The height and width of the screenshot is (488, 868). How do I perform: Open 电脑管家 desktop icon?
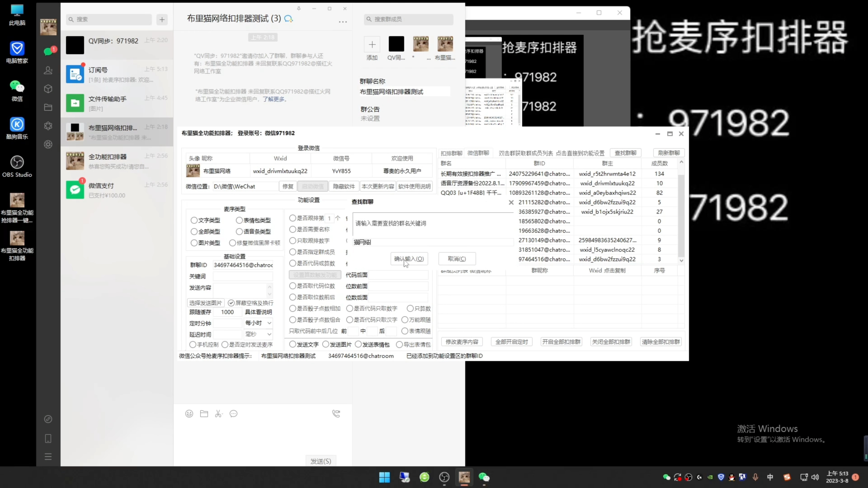coord(17,52)
